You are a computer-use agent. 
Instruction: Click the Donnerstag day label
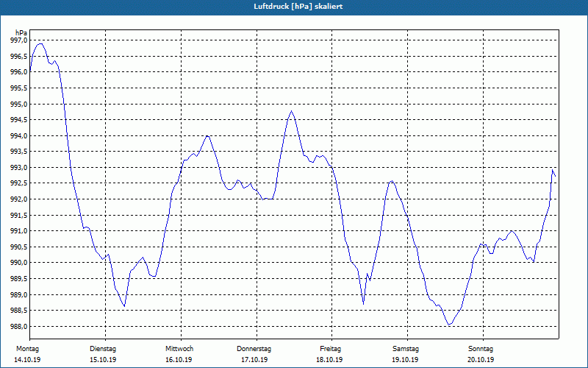click(254, 349)
